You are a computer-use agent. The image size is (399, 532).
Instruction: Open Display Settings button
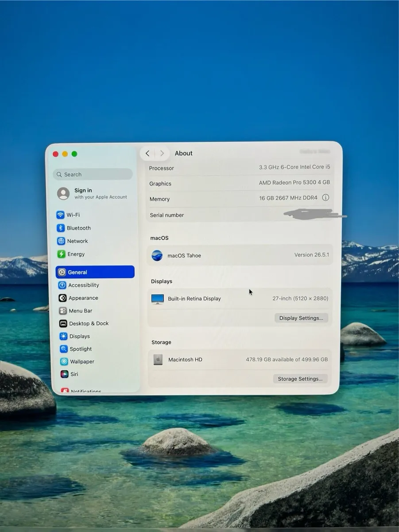pyautogui.click(x=301, y=318)
